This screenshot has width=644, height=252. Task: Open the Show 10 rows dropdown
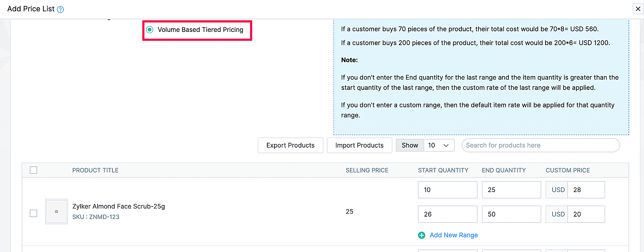click(x=439, y=145)
